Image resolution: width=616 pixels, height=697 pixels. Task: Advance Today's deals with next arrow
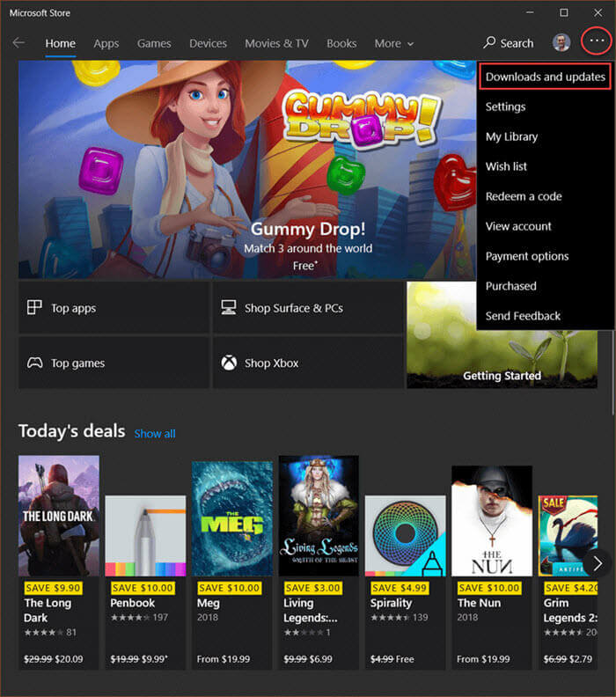click(598, 563)
